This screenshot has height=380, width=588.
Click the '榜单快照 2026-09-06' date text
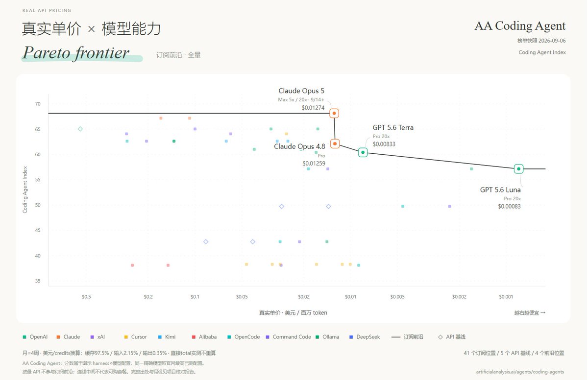[x=541, y=41]
